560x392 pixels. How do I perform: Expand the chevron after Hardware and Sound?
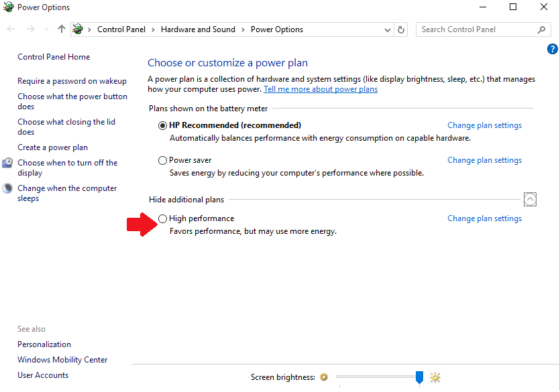[243, 29]
